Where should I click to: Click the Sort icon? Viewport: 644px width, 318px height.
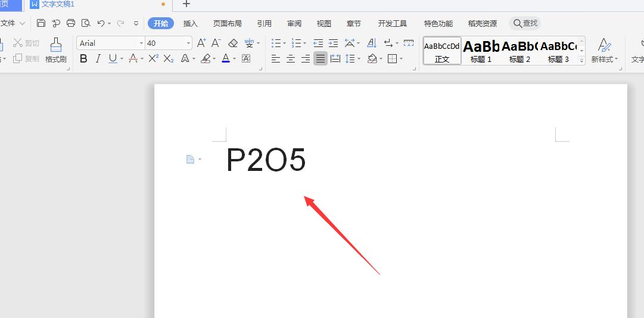(x=372, y=43)
